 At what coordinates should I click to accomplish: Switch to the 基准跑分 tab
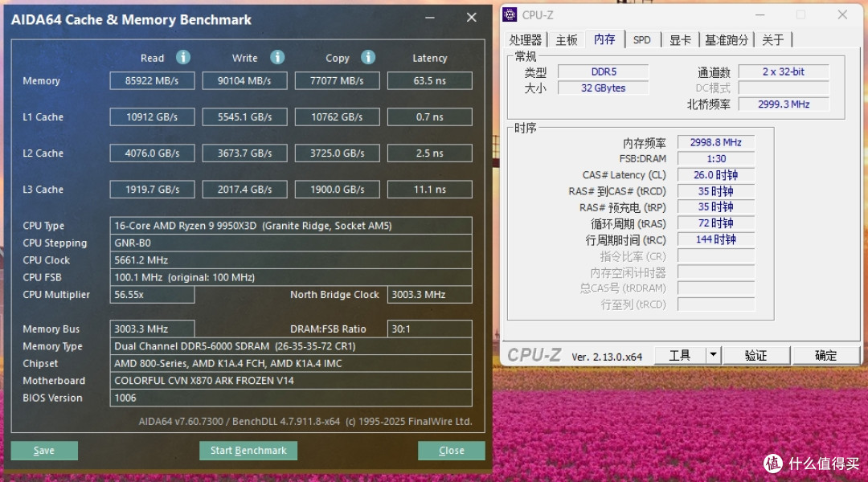[727, 40]
